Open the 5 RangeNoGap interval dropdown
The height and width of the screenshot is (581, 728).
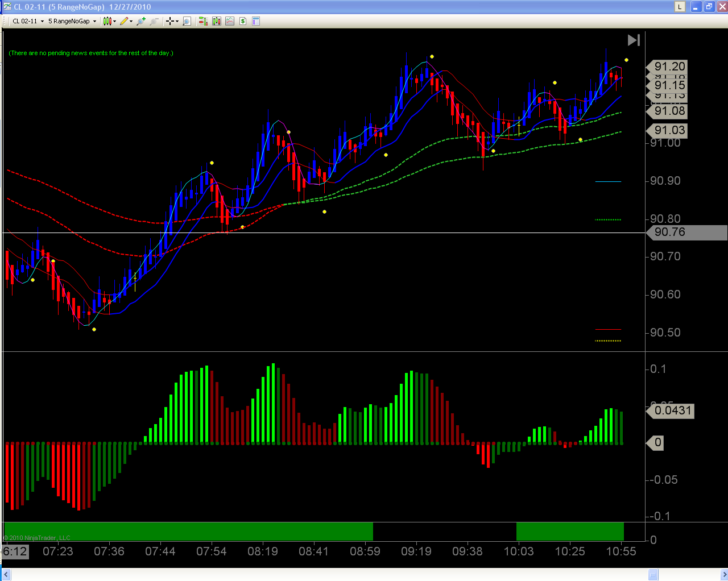coord(72,21)
